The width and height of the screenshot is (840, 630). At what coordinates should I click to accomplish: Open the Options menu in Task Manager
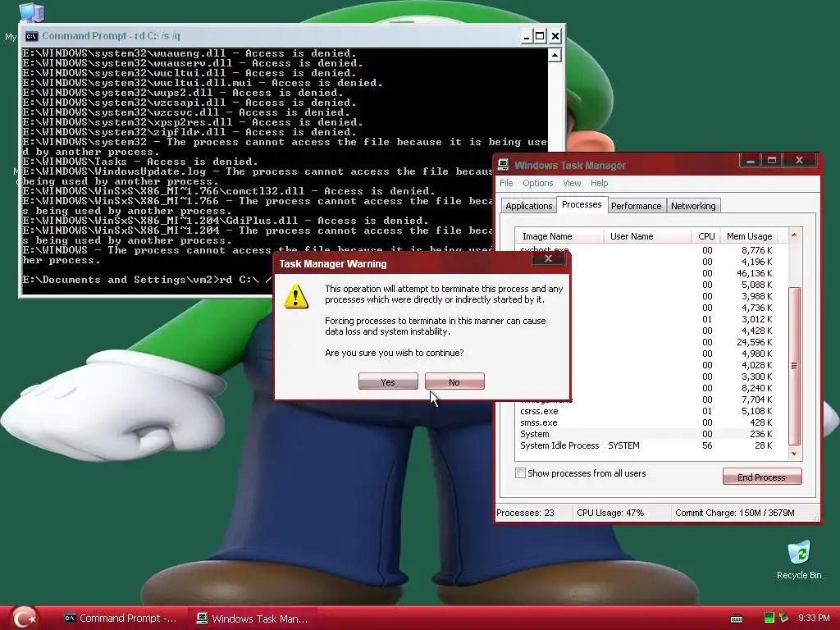(538, 183)
